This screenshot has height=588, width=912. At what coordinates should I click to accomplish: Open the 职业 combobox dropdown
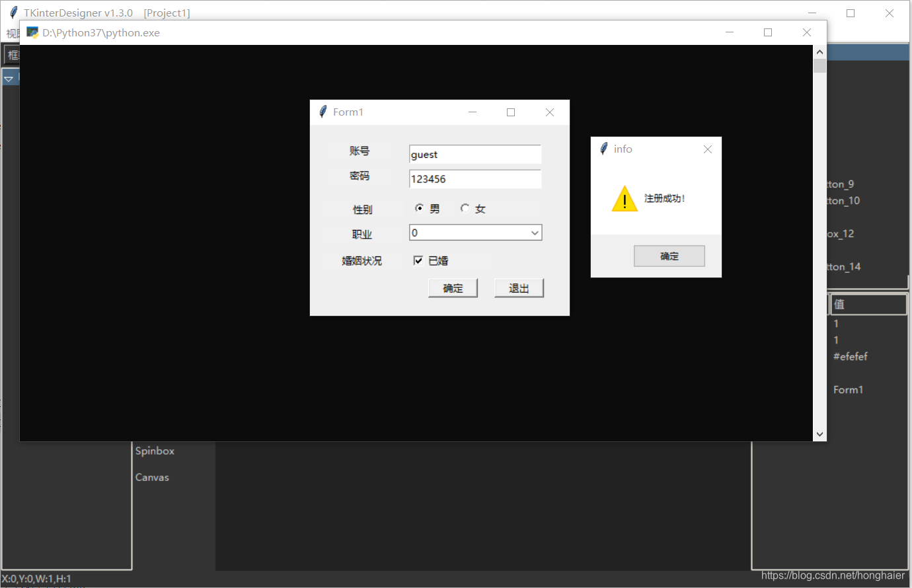(534, 232)
